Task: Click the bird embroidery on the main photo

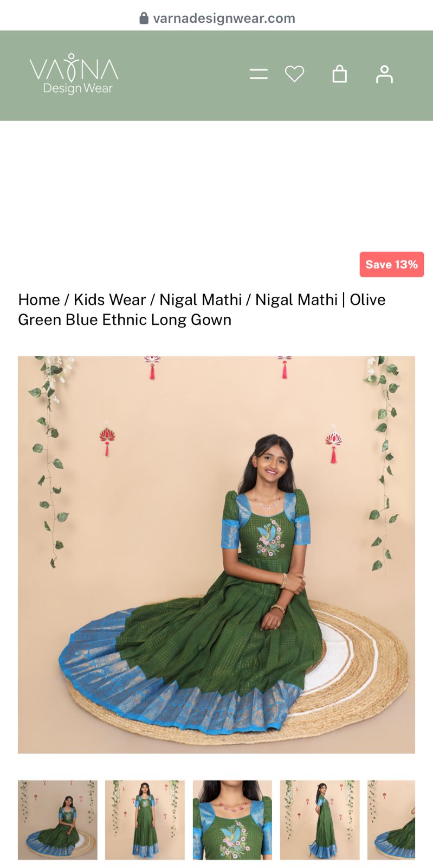Action: click(x=270, y=538)
